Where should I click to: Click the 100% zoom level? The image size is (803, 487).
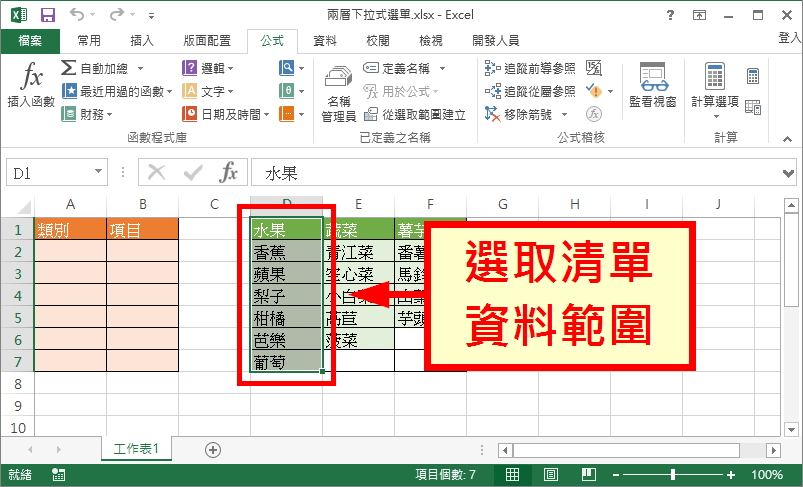[767, 475]
